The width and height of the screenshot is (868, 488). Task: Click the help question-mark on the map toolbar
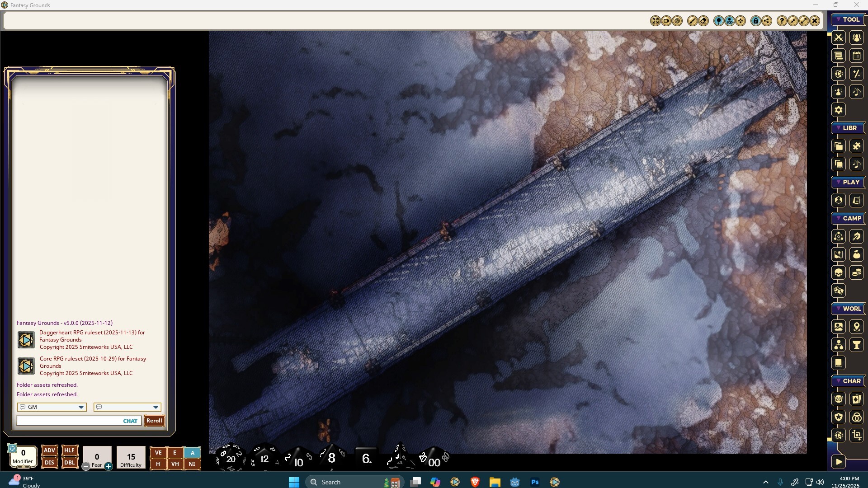[x=782, y=21]
